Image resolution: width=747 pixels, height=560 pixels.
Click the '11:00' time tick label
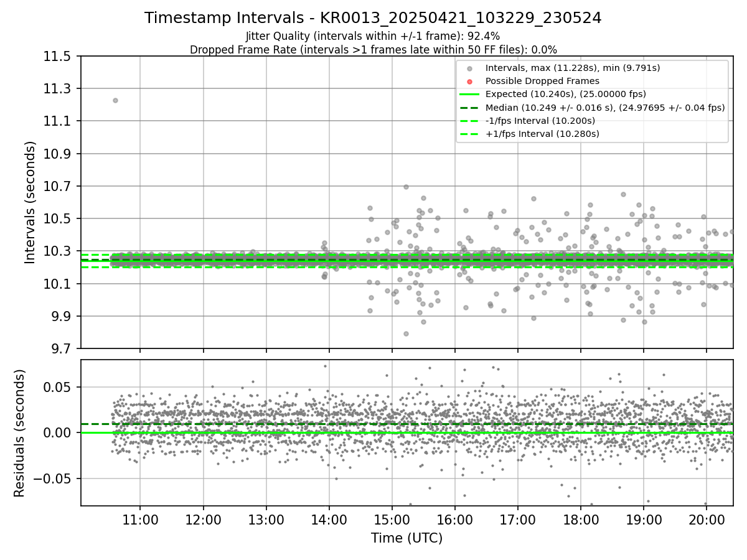click(x=139, y=520)
